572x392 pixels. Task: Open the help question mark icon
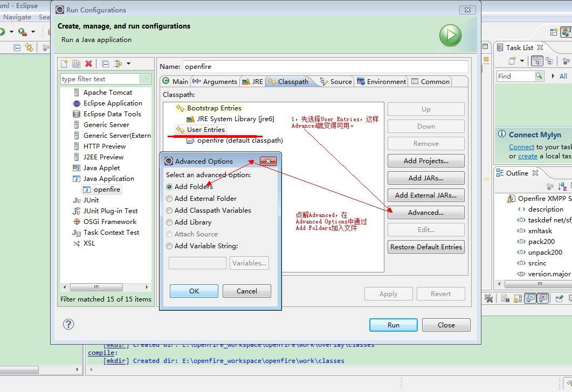(x=68, y=324)
